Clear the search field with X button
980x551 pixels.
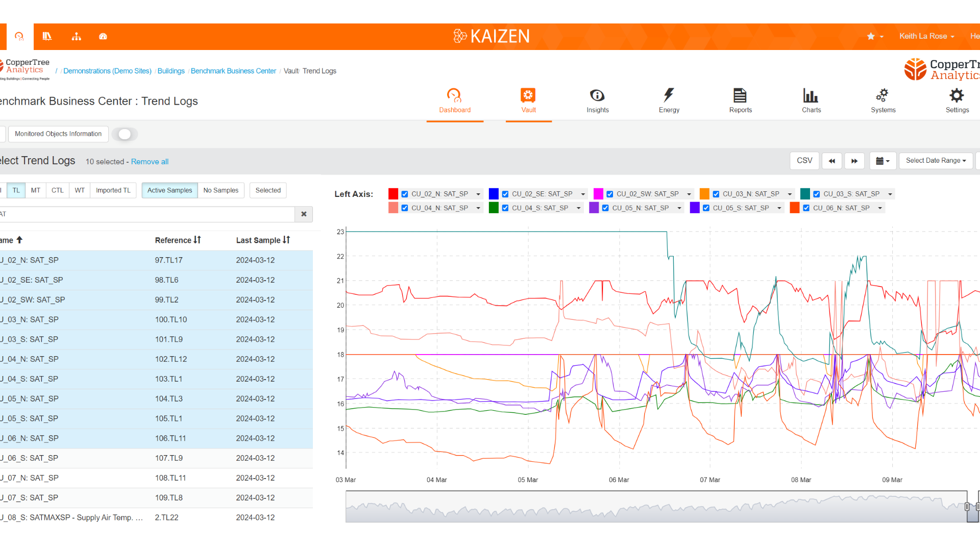coord(304,214)
